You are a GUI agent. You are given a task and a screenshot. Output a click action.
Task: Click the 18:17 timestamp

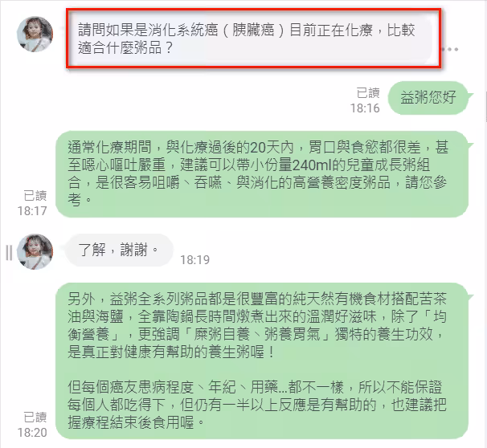point(32,211)
